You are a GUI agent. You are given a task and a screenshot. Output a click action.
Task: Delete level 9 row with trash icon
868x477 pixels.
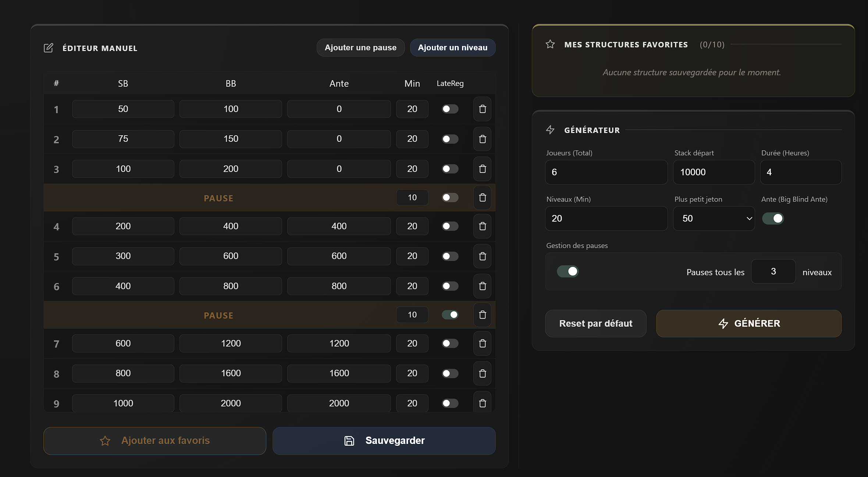point(482,404)
